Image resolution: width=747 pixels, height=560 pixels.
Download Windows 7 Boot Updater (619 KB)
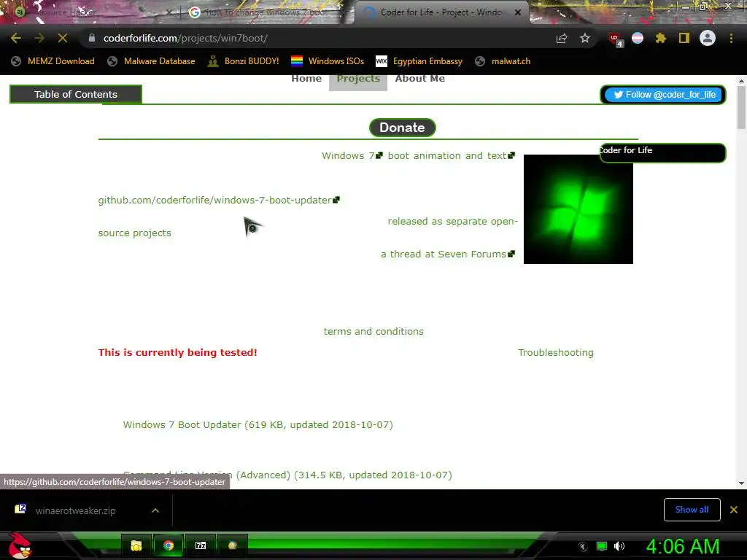tap(258, 425)
